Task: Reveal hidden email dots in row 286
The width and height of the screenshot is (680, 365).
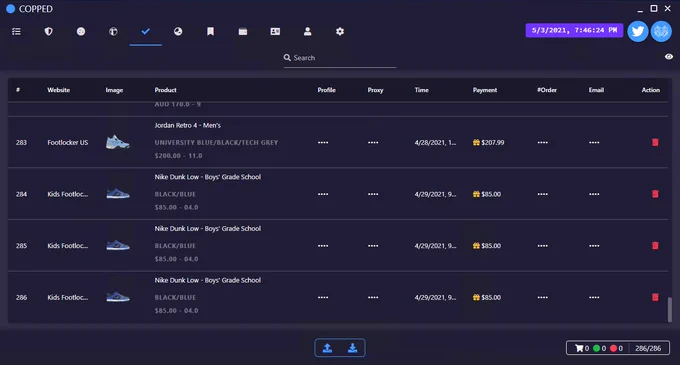Action: [594, 297]
